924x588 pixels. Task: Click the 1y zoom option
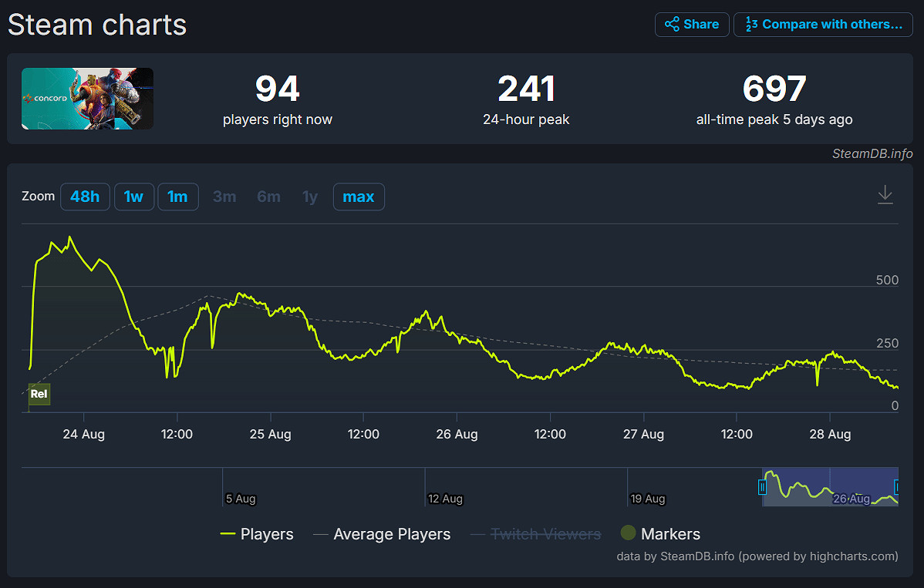click(x=310, y=197)
